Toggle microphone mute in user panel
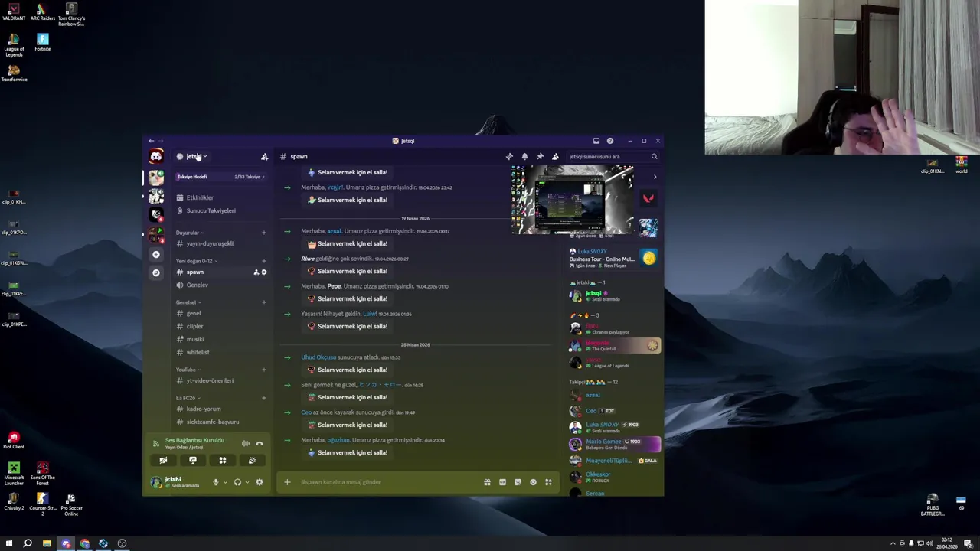 216,482
